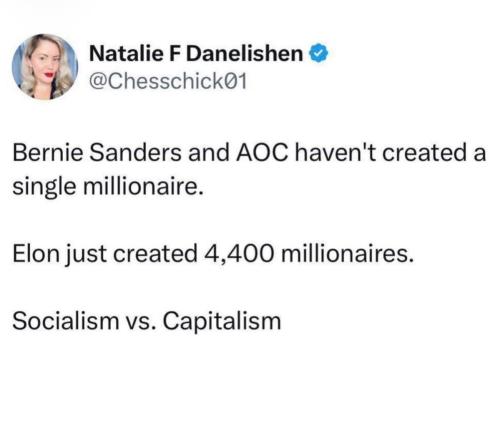Click the @Chesschick01 handle
This screenshot has width=500, height=435.
pyautogui.click(x=168, y=81)
